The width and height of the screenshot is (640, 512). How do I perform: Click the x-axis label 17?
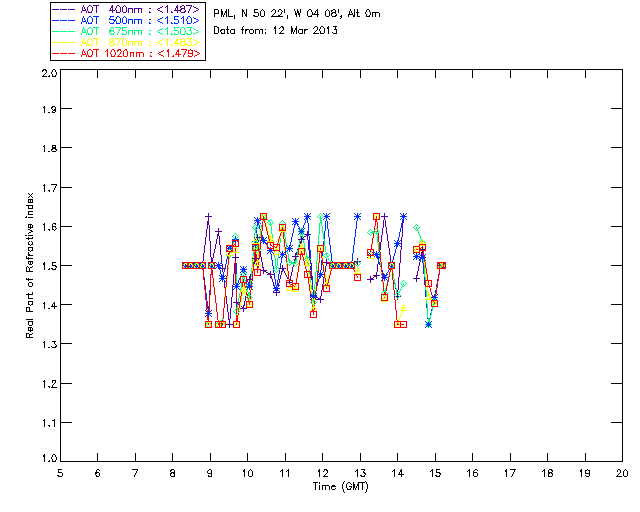pyautogui.click(x=510, y=473)
